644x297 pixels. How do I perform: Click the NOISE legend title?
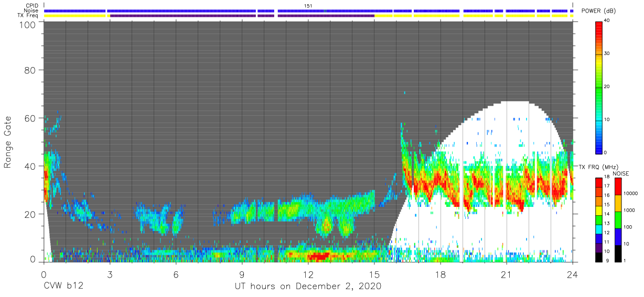pyautogui.click(x=620, y=173)
